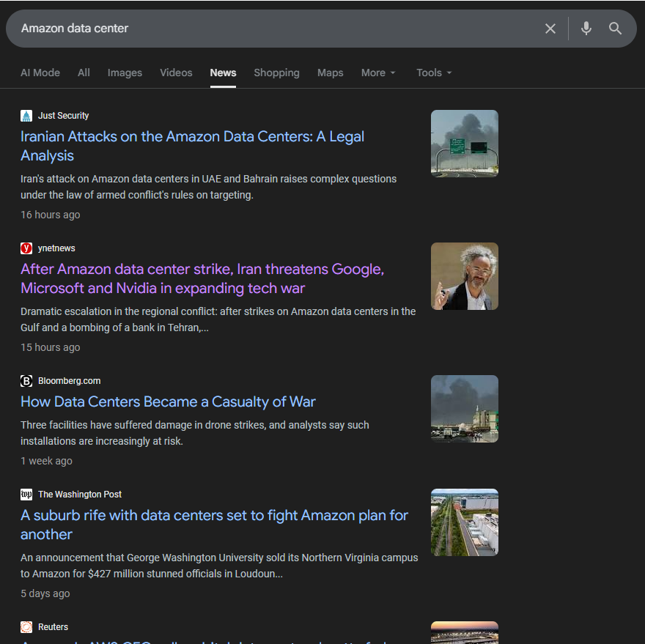Open the Maps tab
Viewport: 645px width, 644px height.
(x=331, y=73)
